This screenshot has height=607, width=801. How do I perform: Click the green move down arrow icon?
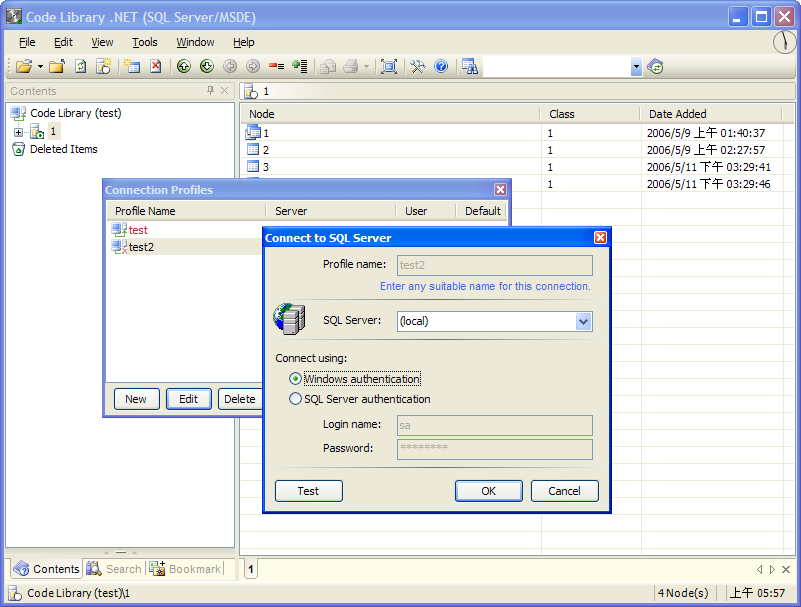[x=207, y=66]
